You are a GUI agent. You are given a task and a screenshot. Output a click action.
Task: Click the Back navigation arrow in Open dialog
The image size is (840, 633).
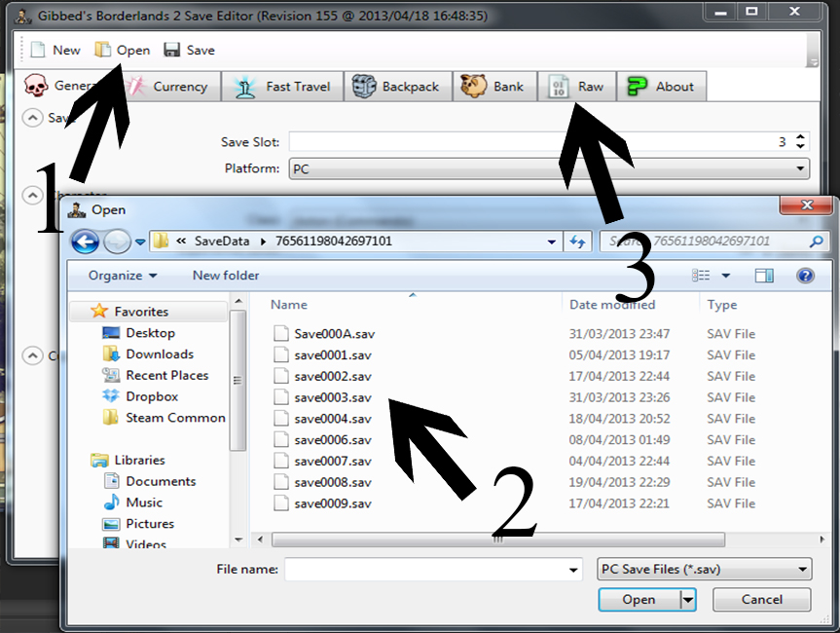pyautogui.click(x=86, y=242)
